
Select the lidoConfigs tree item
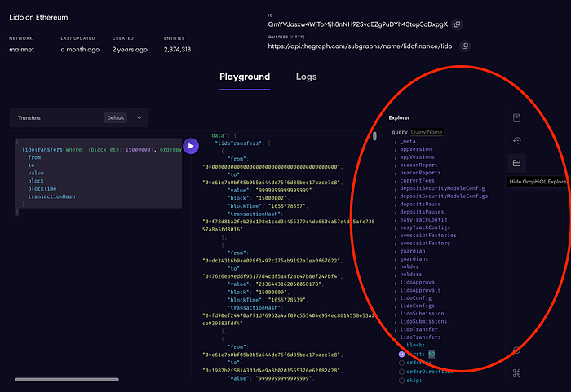(x=417, y=306)
